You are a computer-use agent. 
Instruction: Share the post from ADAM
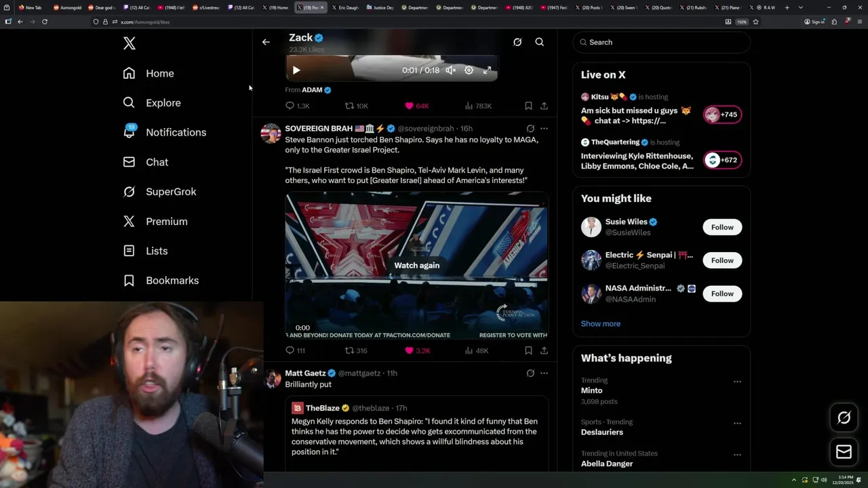click(x=544, y=106)
